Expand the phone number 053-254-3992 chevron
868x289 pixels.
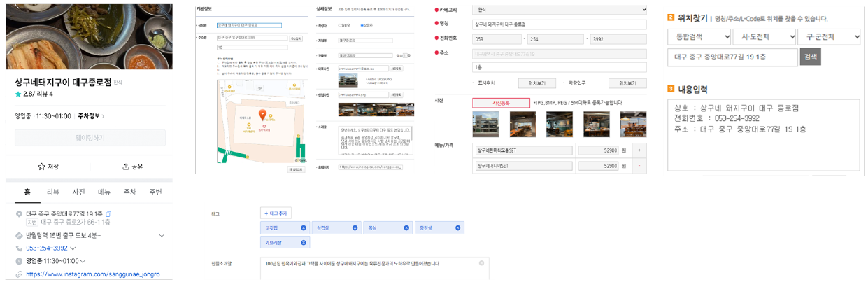73,248
